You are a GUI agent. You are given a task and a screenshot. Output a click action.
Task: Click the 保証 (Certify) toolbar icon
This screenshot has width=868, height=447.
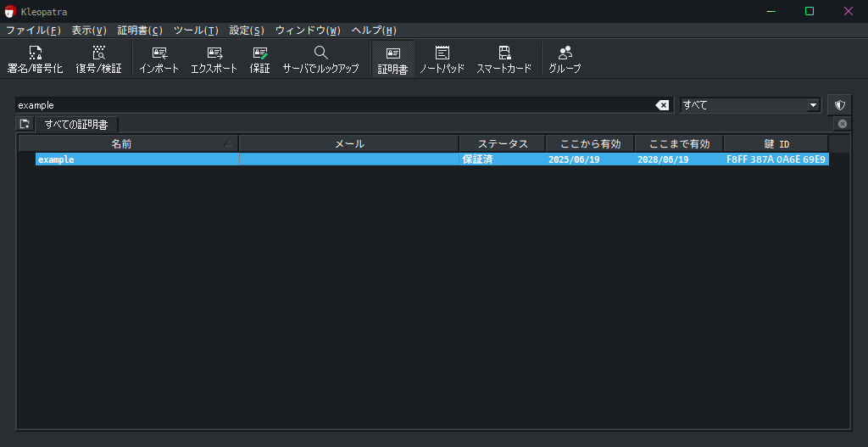[260, 60]
